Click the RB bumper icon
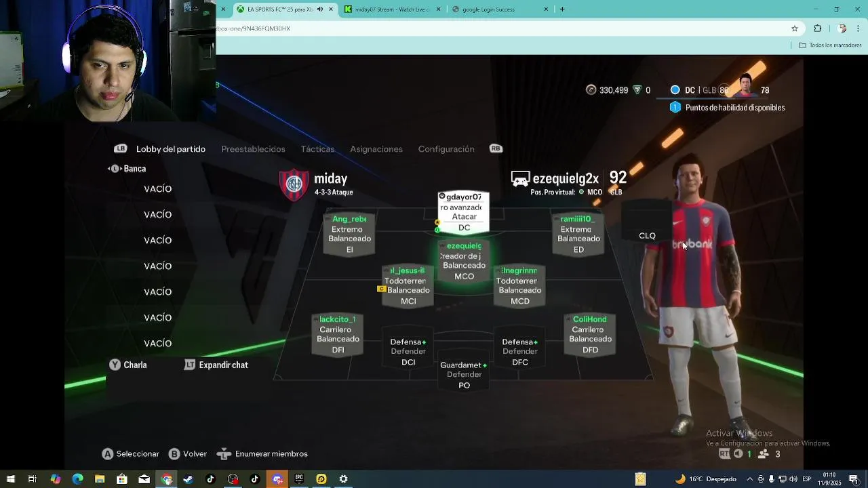This screenshot has height=488, width=868. click(496, 149)
